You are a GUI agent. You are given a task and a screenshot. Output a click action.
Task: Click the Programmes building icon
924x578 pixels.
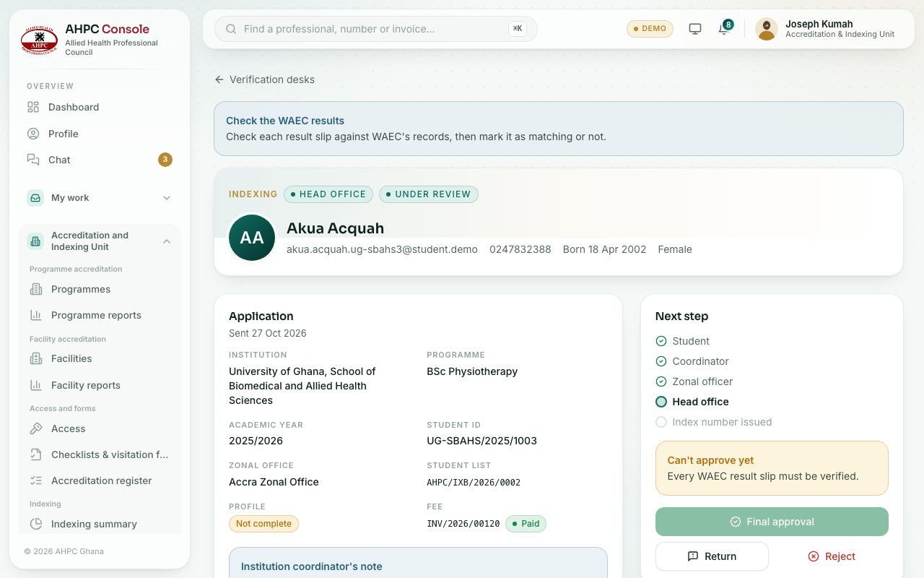tap(36, 289)
